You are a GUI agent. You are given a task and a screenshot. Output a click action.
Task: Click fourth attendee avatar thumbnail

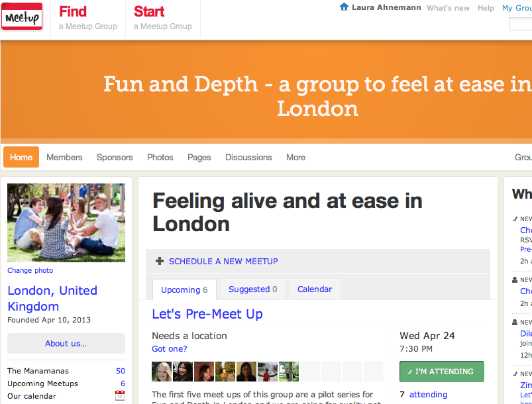(x=225, y=372)
